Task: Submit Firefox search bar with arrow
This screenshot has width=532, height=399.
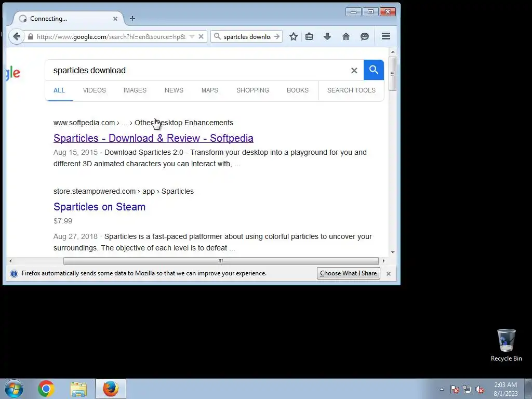Action: tap(277, 36)
